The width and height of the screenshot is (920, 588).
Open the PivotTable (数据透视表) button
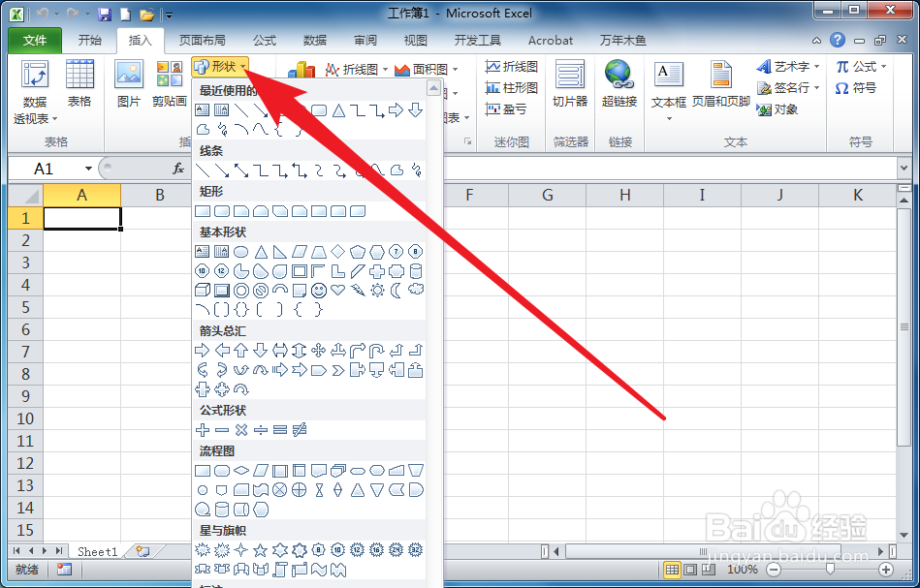pos(35,91)
